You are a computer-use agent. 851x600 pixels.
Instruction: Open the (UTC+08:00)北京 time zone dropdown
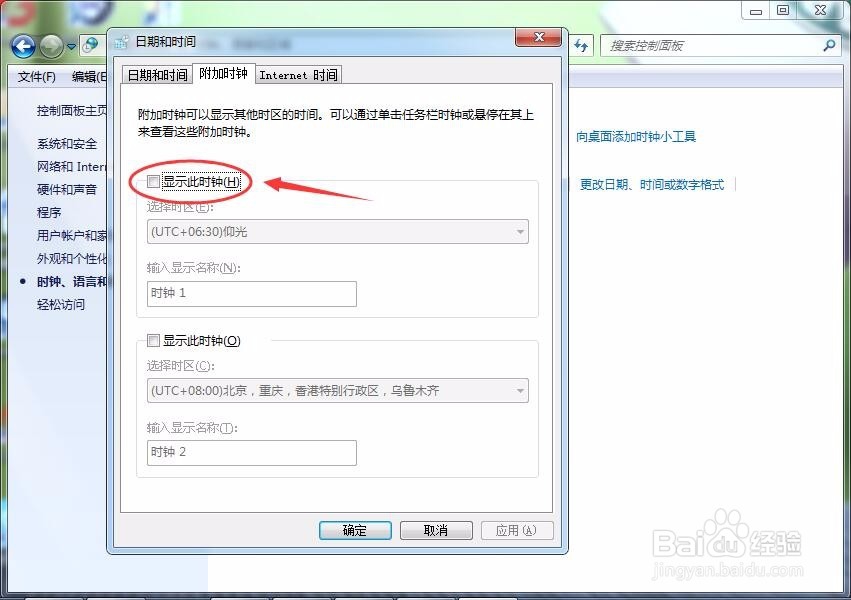520,390
